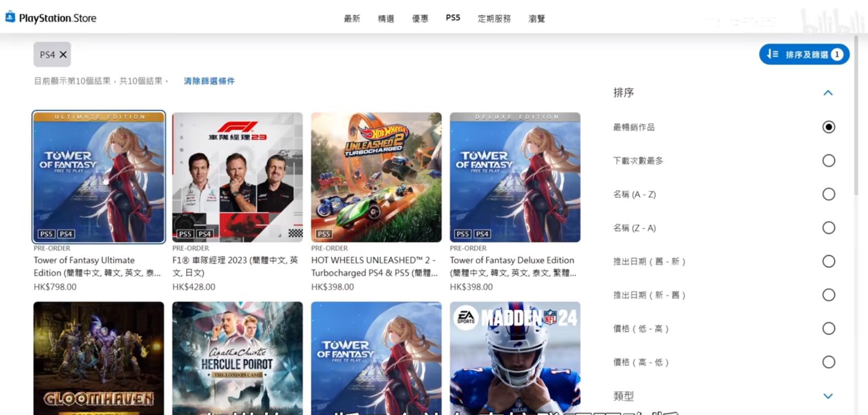Image resolution: width=868 pixels, height=415 pixels.
Task: Select 下載次數最多 sort radio button
Action: pyautogui.click(x=828, y=161)
